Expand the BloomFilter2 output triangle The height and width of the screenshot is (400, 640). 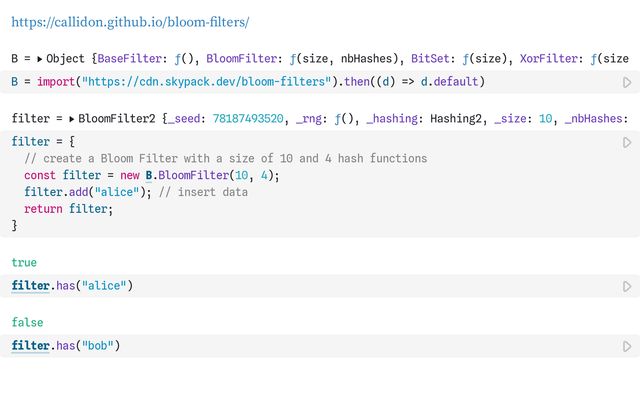tap(72, 119)
